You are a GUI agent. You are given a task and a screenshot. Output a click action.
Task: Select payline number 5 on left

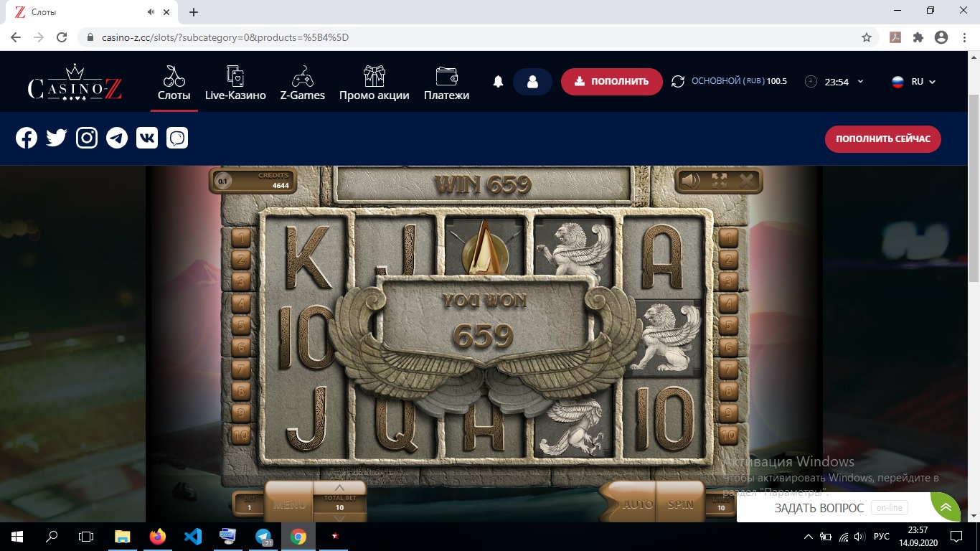click(242, 326)
